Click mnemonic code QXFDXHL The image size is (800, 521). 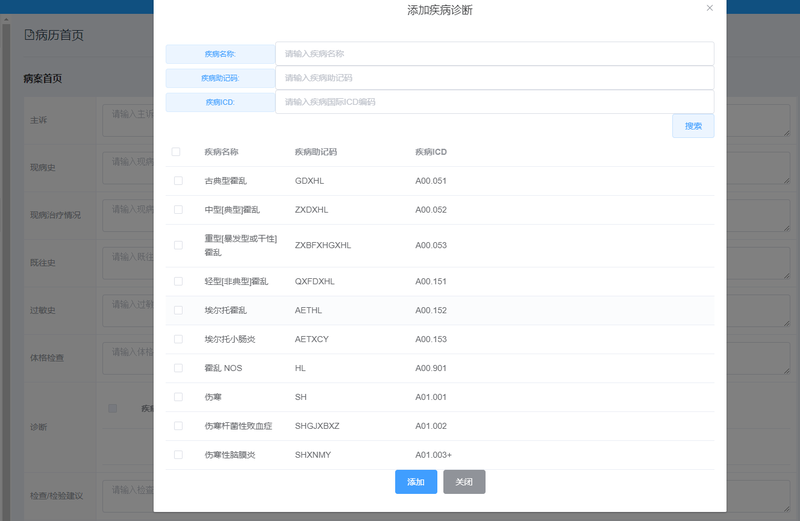[x=315, y=281]
